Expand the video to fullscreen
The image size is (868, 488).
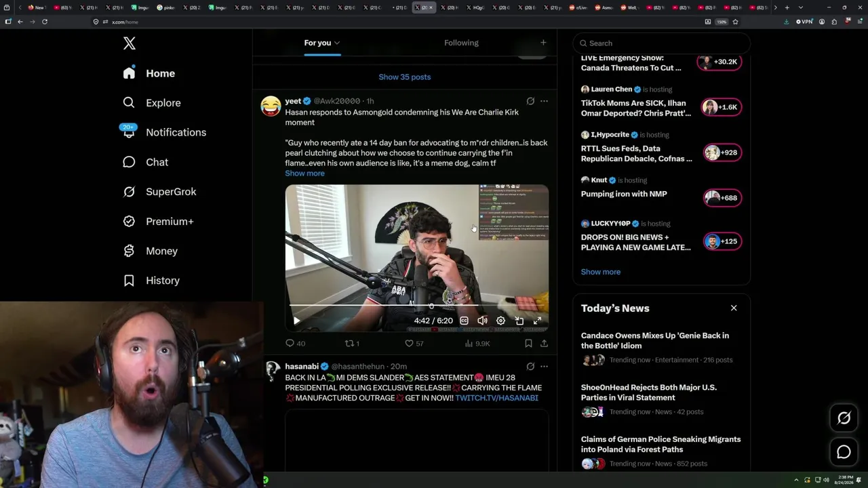(537, 321)
